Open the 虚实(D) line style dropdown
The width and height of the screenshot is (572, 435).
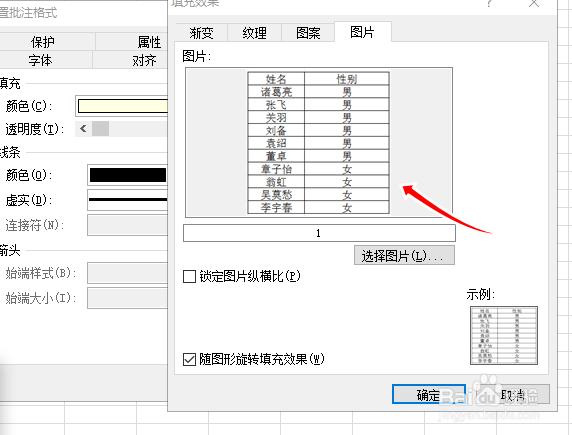pyautogui.click(x=128, y=200)
